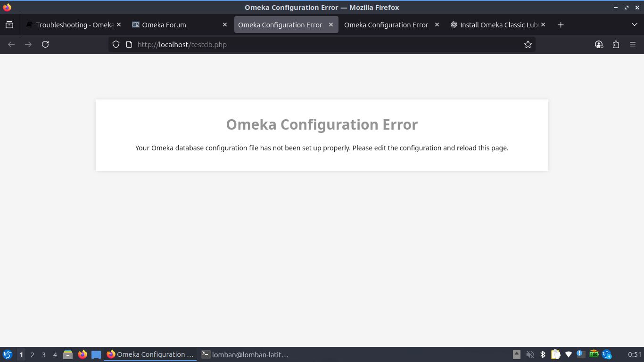Unmute audio via the muted volume icon
644x362 pixels.
(x=530, y=354)
